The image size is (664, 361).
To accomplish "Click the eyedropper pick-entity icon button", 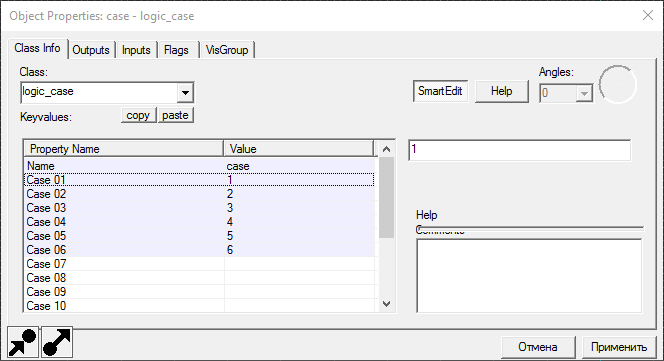I will 23,342.
